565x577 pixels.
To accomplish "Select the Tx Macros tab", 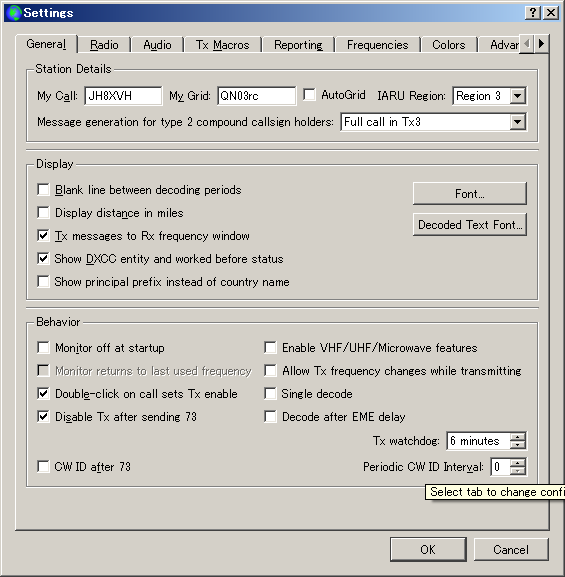I will tap(222, 45).
